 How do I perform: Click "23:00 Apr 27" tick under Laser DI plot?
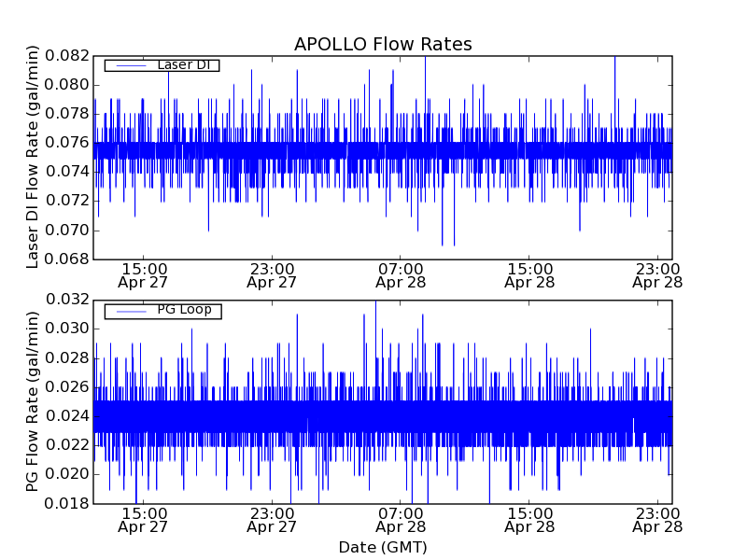[272, 275]
